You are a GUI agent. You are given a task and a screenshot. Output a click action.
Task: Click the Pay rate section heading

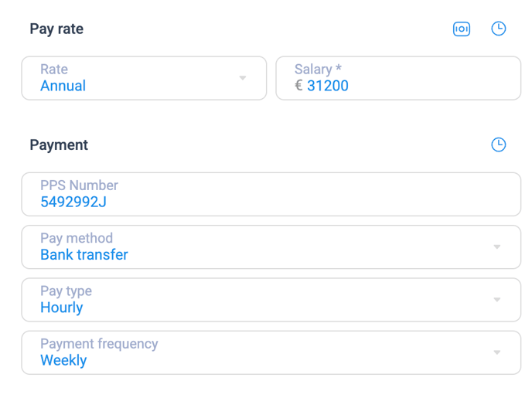pos(56,29)
